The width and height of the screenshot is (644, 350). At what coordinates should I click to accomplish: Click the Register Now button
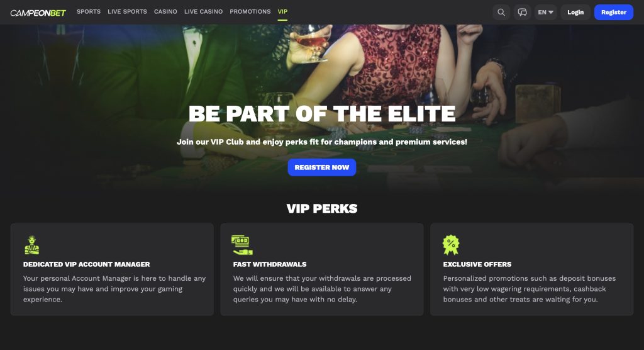(x=321, y=167)
